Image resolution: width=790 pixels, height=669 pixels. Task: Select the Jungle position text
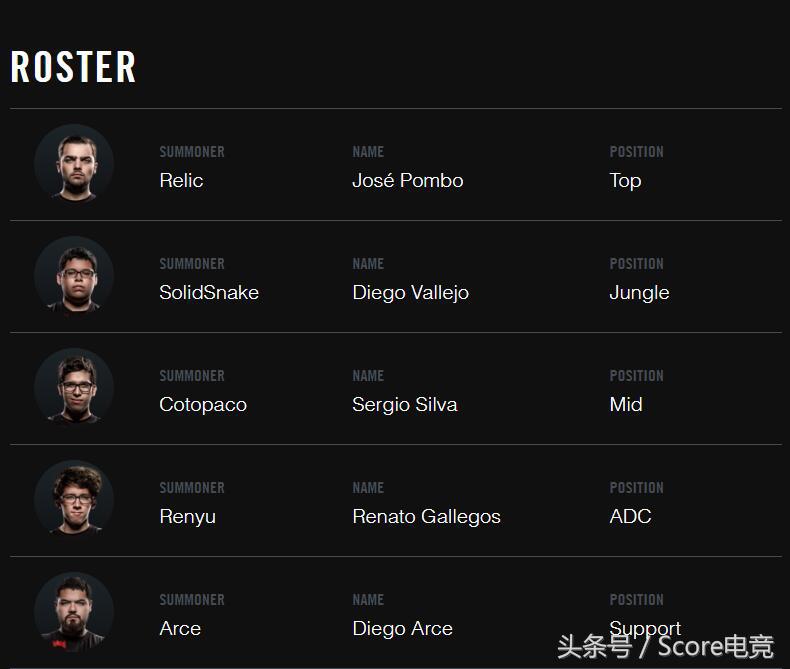(639, 293)
